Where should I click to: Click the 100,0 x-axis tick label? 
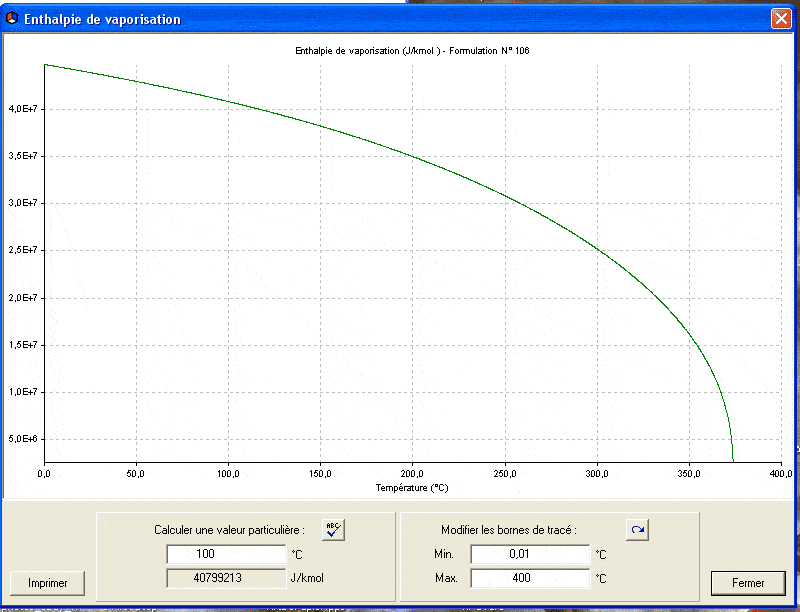[228, 474]
